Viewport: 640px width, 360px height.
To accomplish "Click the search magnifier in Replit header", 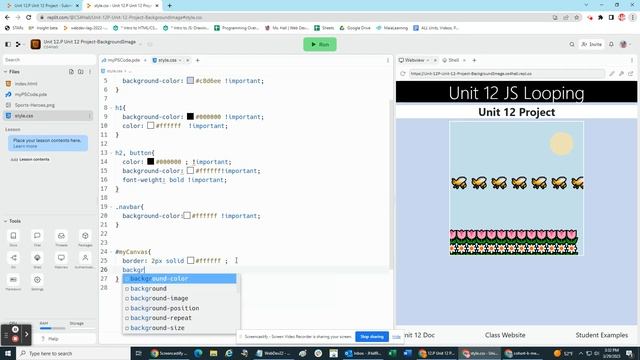I will pos(572,44).
